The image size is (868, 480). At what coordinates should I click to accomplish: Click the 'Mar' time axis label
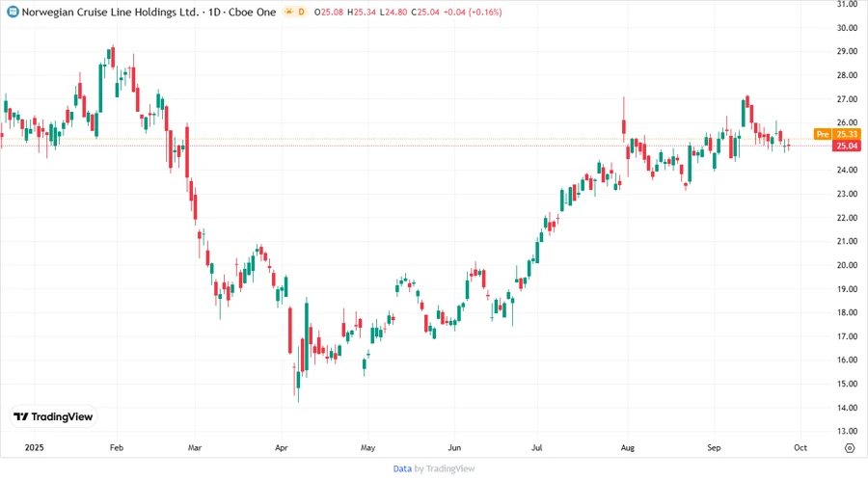pos(195,447)
